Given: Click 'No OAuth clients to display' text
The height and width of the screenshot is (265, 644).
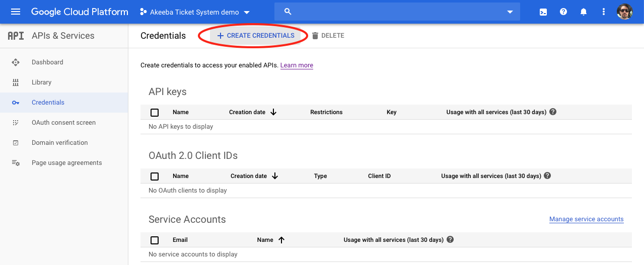Looking at the screenshot, I should (x=188, y=191).
